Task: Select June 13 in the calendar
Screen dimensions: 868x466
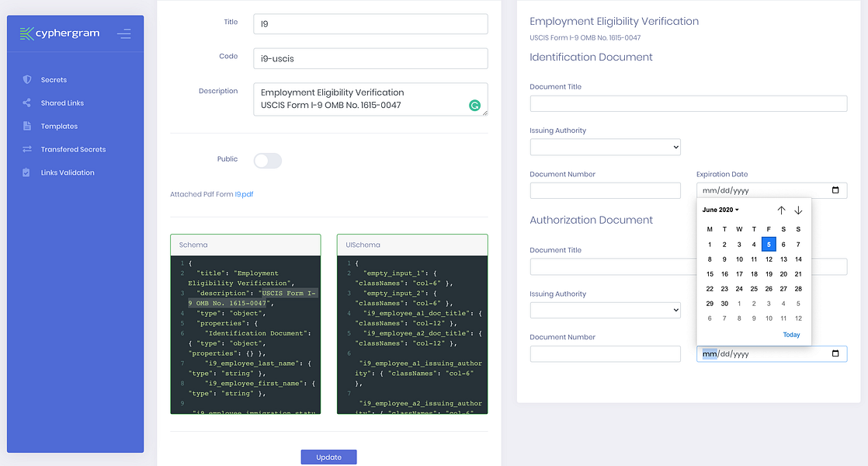Action: (x=783, y=259)
